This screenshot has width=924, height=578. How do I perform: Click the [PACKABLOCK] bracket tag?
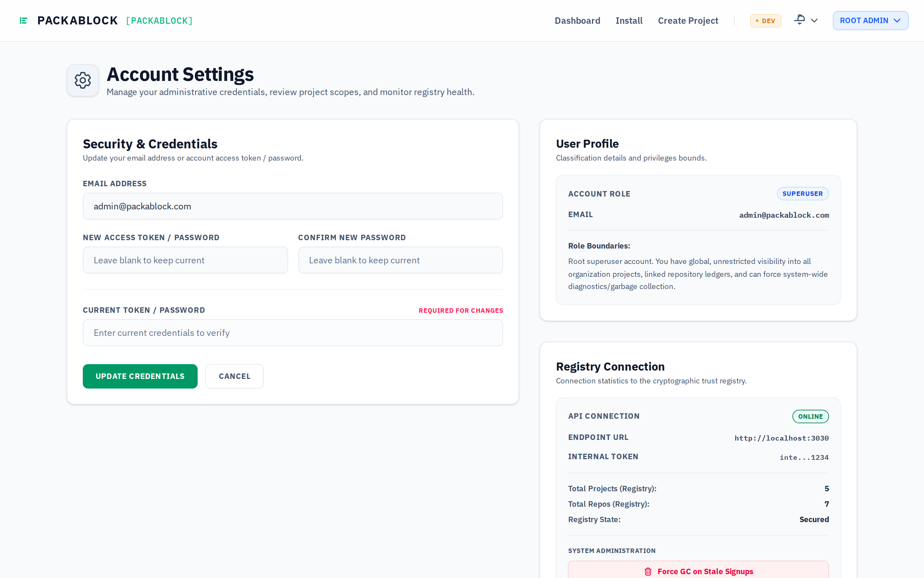(159, 21)
